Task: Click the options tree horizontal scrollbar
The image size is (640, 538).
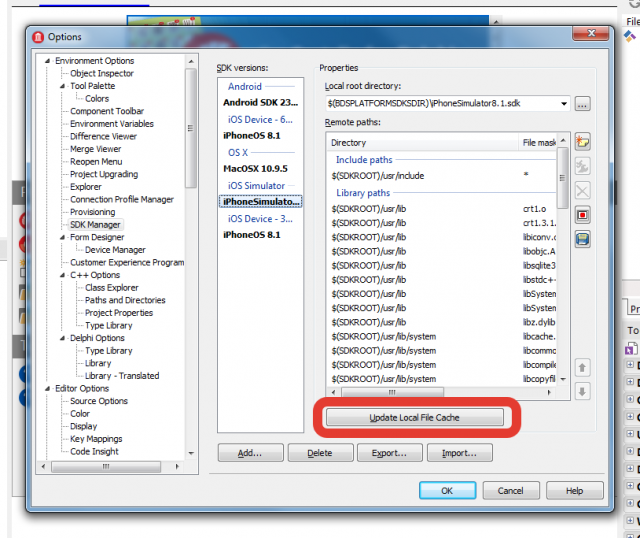Action: [106, 467]
